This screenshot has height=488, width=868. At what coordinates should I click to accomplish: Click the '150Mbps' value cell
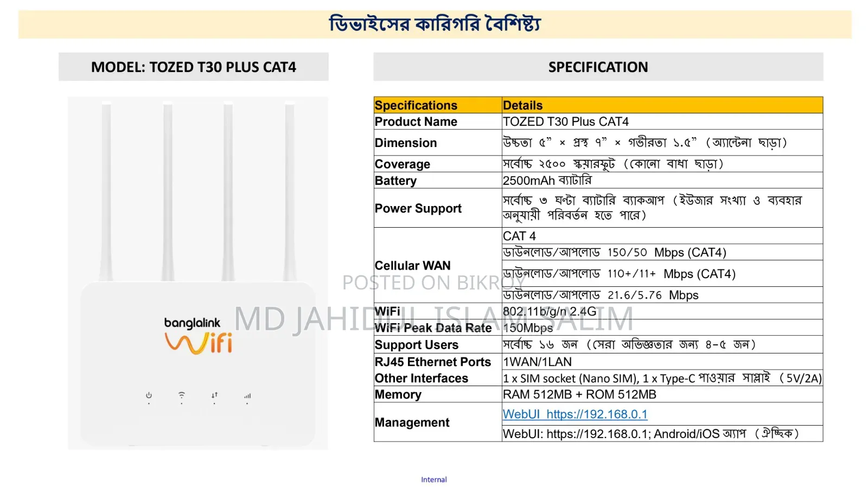(x=662, y=328)
